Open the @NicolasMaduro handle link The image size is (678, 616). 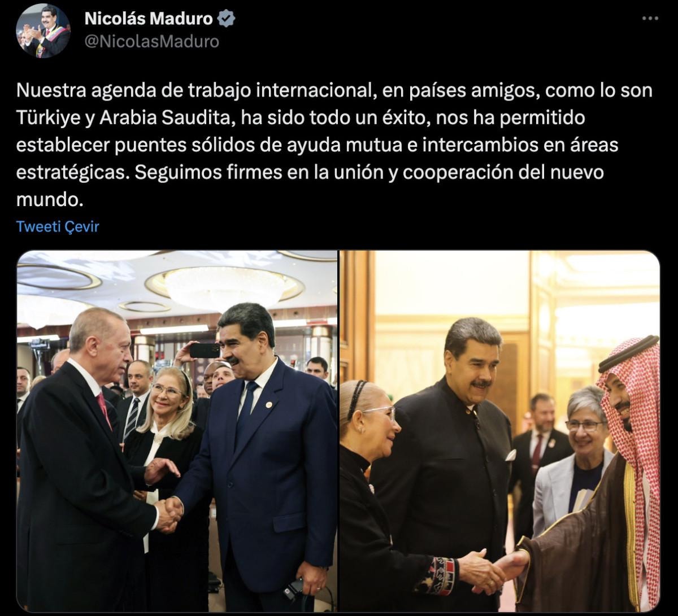[x=151, y=41]
